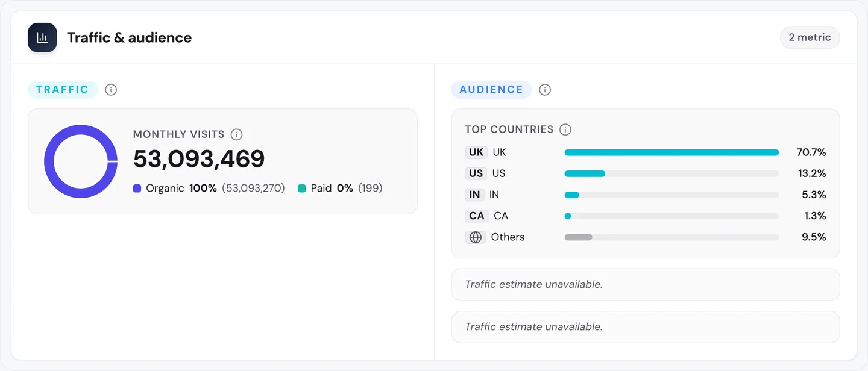This screenshot has height=371, width=868.
Task: Click the 5.3% value
Action: tap(814, 195)
